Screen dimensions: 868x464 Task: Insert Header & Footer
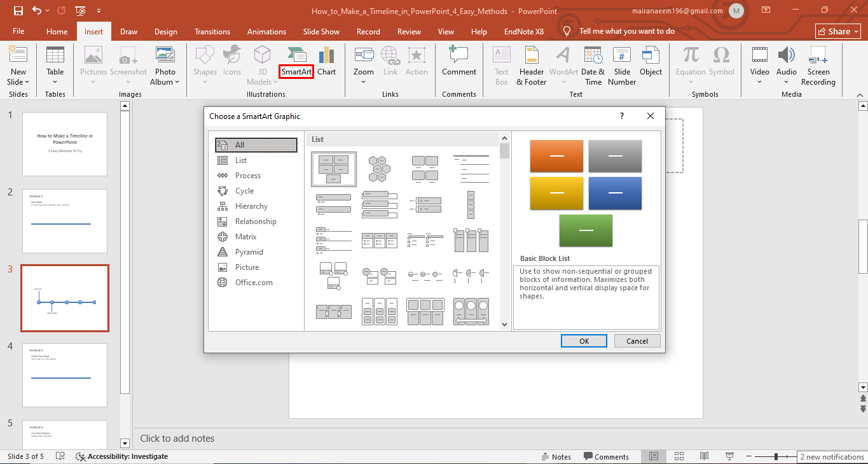coord(532,66)
